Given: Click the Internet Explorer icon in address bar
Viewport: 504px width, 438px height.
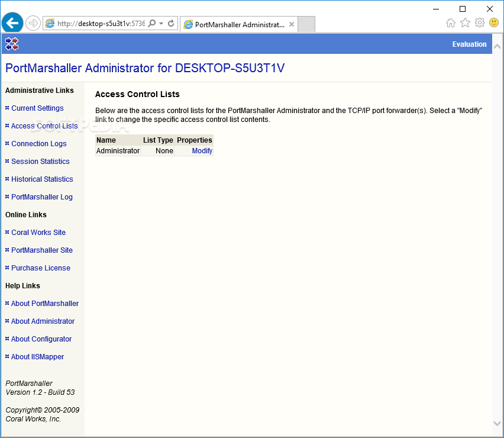Looking at the screenshot, I should coord(50,23).
